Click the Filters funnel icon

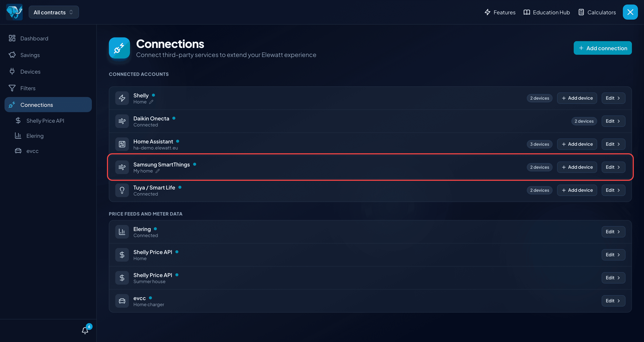(x=12, y=88)
